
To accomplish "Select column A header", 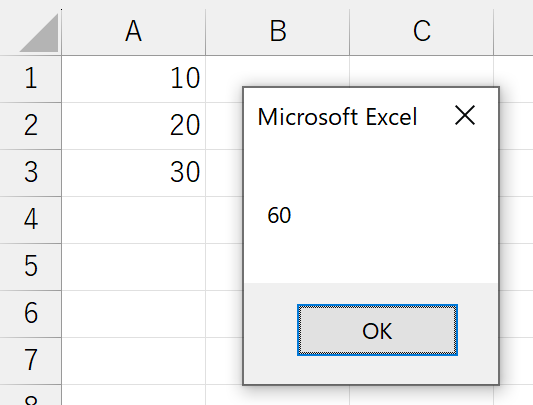I will click(134, 31).
